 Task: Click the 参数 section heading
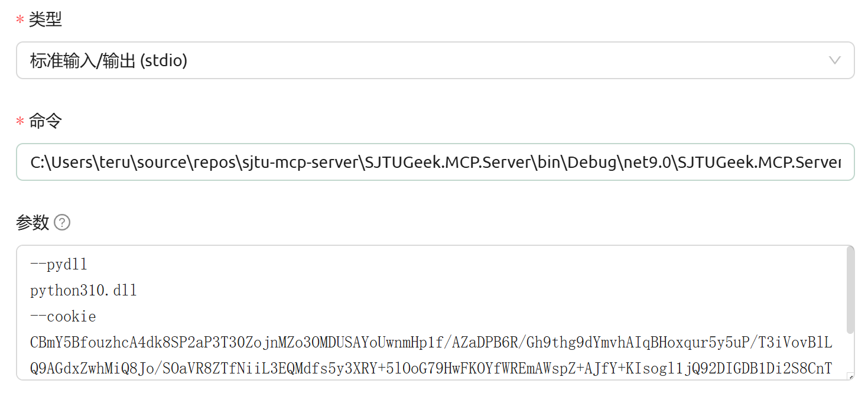pos(32,222)
